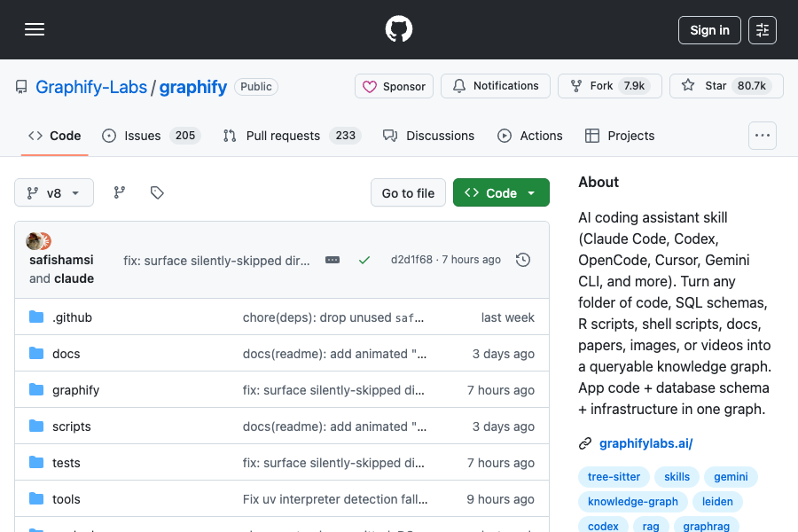798x532 pixels.
Task: Open the .github folder
Action: [x=73, y=317]
